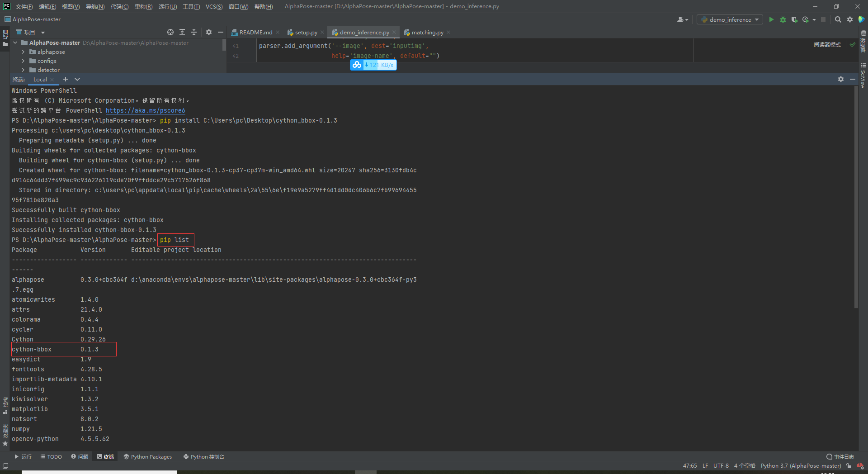Click expand all icon in project panel
The image size is (868, 474).
click(x=182, y=32)
